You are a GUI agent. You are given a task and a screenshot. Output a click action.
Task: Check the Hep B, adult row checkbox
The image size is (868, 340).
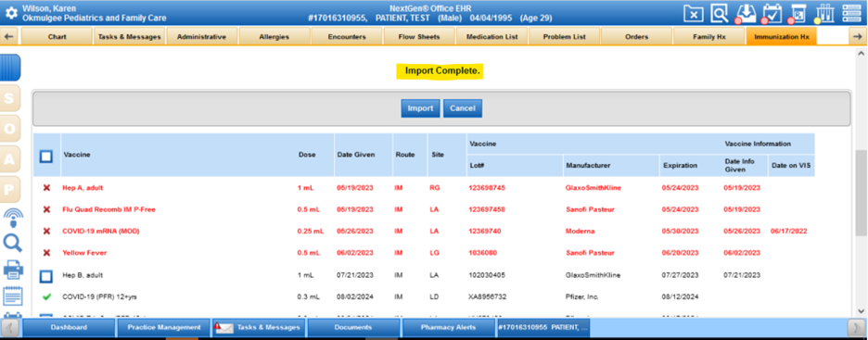(46, 275)
